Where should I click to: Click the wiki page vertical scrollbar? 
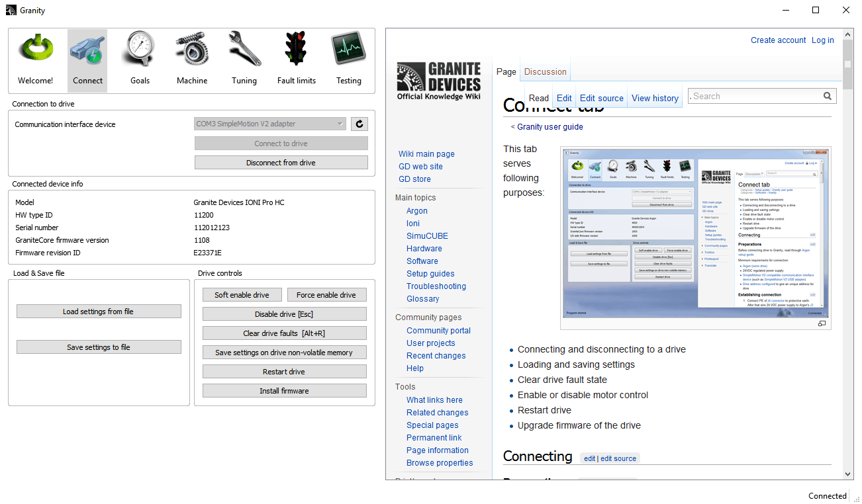pos(847,254)
